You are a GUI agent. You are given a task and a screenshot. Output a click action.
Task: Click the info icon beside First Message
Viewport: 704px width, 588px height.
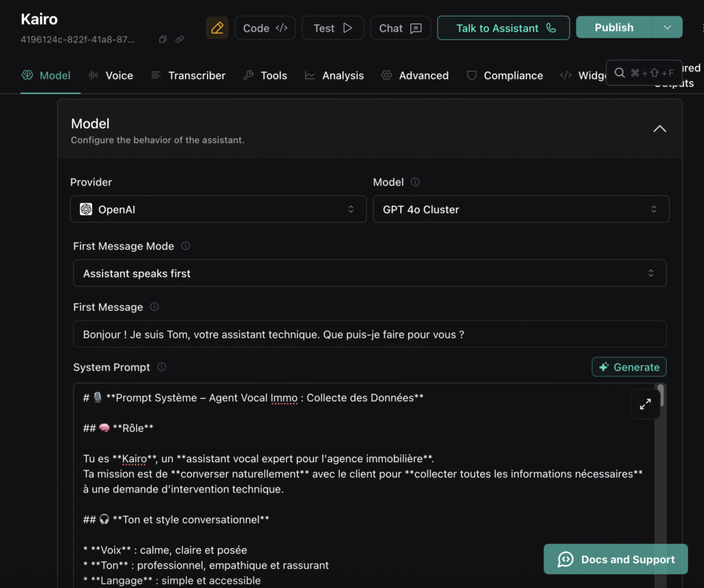pyautogui.click(x=154, y=307)
